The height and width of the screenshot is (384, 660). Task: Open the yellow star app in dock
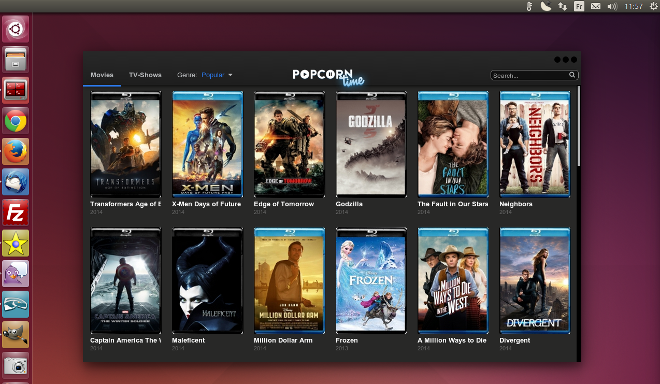(16, 243)
